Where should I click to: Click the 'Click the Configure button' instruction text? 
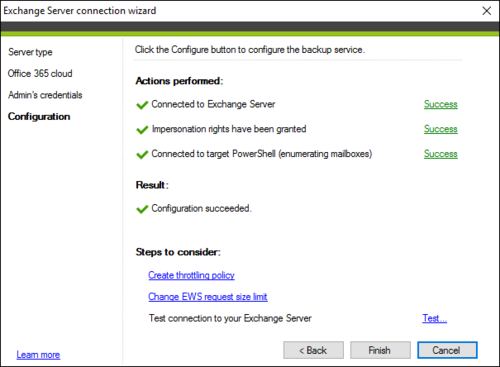click(250, 50)
